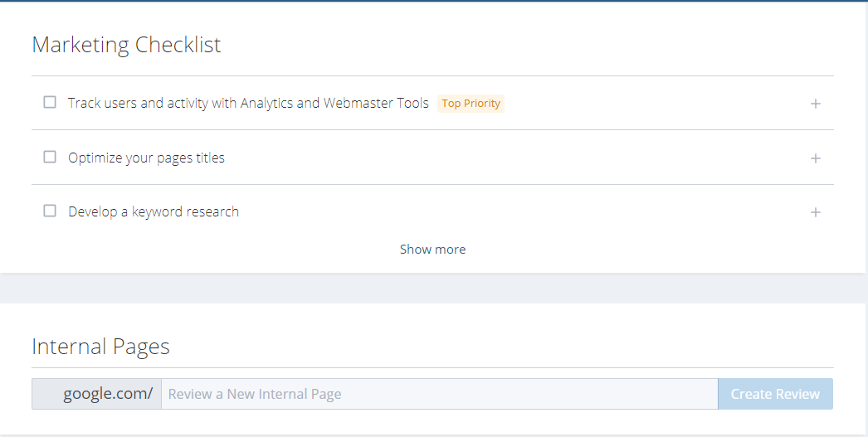Viewport: 868px width, 437px height.
Task: Click the Internal Pages heading
Action: click(100, 347)
